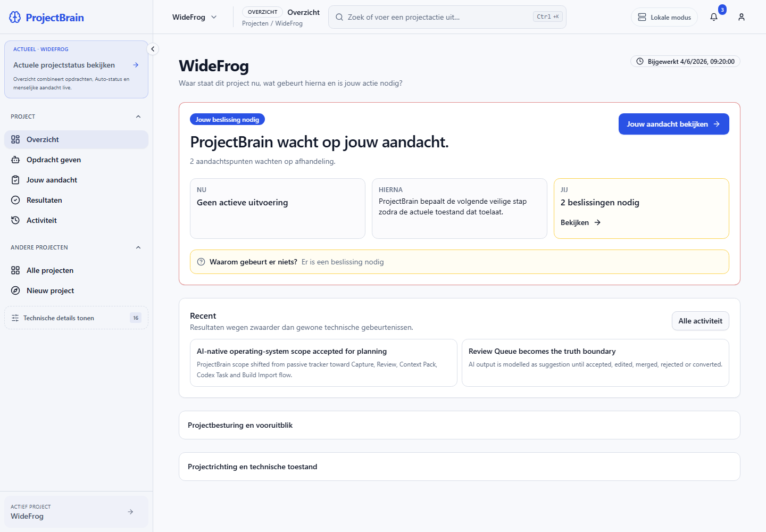Screen dimensions: 766x532
Task: Click the arrow in Actuele projectstatus bekijken card
Action: (x=136, y=65)
